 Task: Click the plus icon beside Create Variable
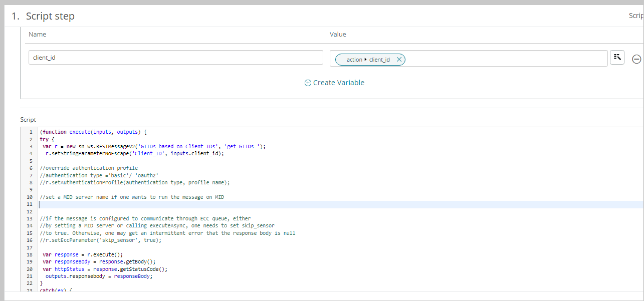point(308,83)
